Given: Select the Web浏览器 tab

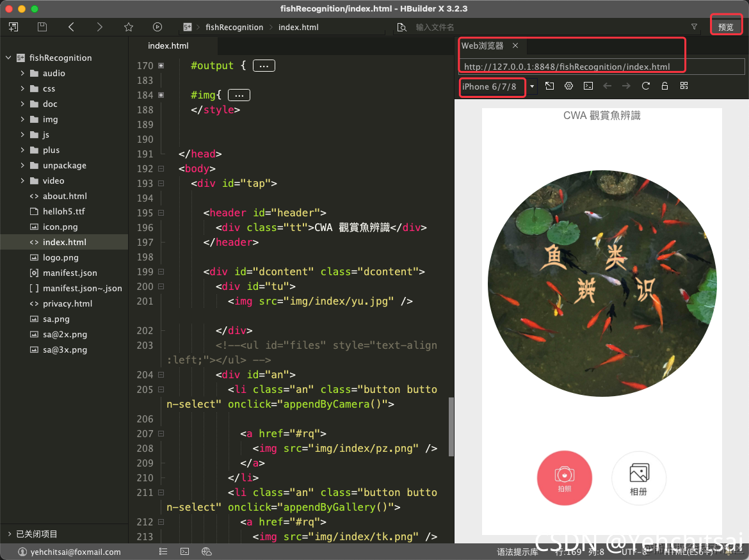Looking at the screenshot, I should (482, 45).
